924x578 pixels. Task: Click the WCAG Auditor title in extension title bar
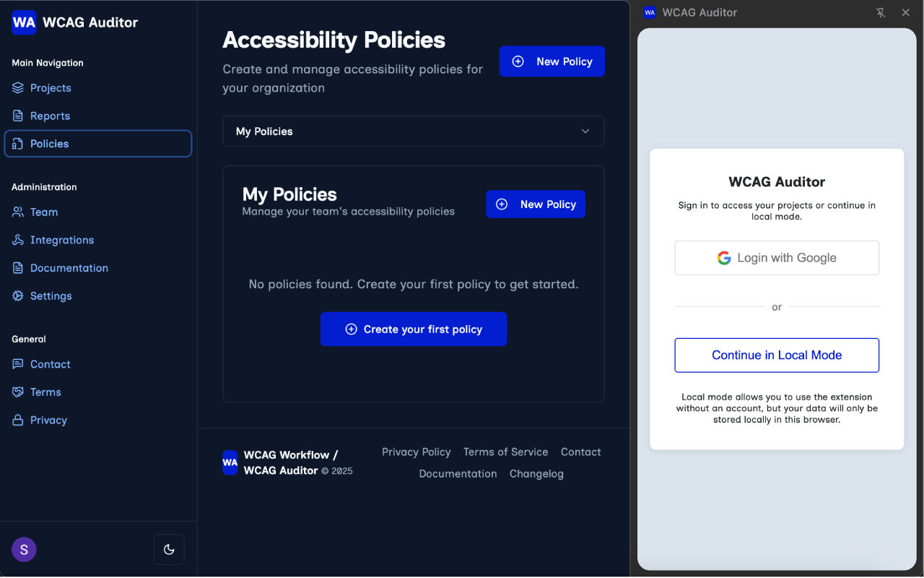[x=699, y=12]
